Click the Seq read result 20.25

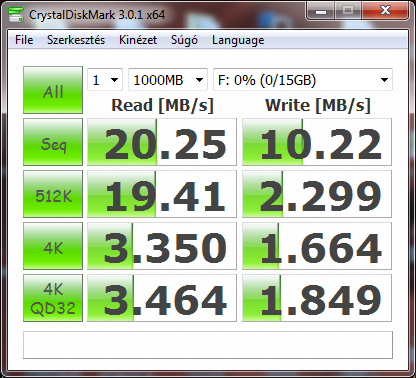tap(162, 142)
